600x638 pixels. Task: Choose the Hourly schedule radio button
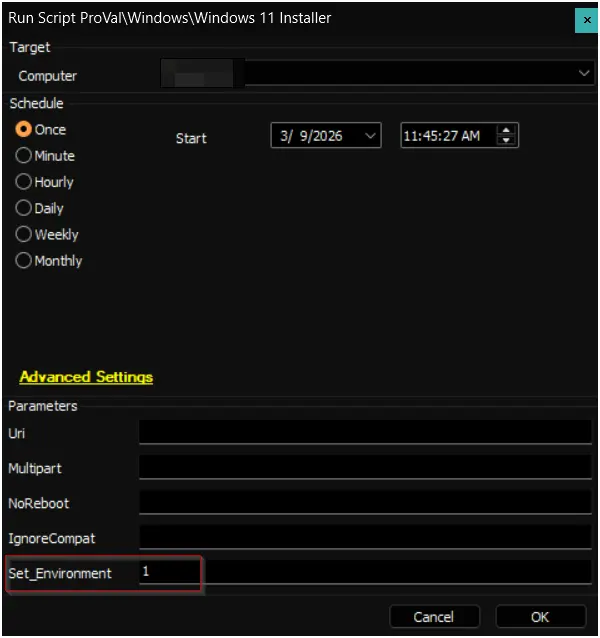coord(24,182)
